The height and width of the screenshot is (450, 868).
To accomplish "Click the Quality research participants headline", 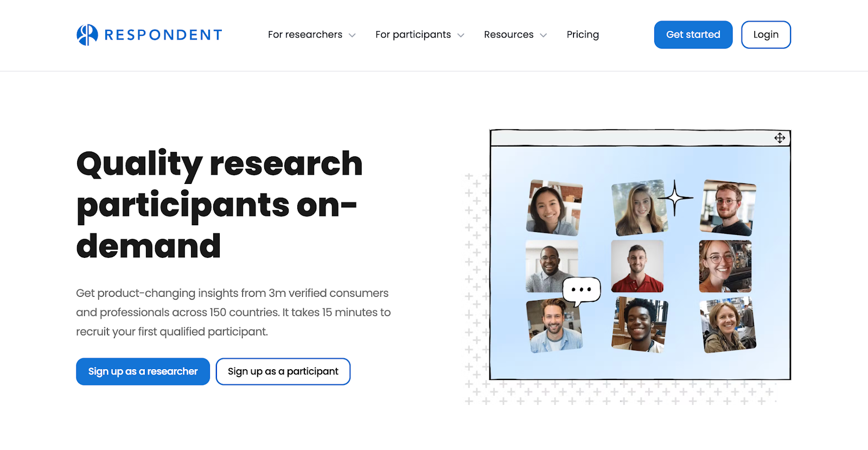I will (x=219, y=204).
